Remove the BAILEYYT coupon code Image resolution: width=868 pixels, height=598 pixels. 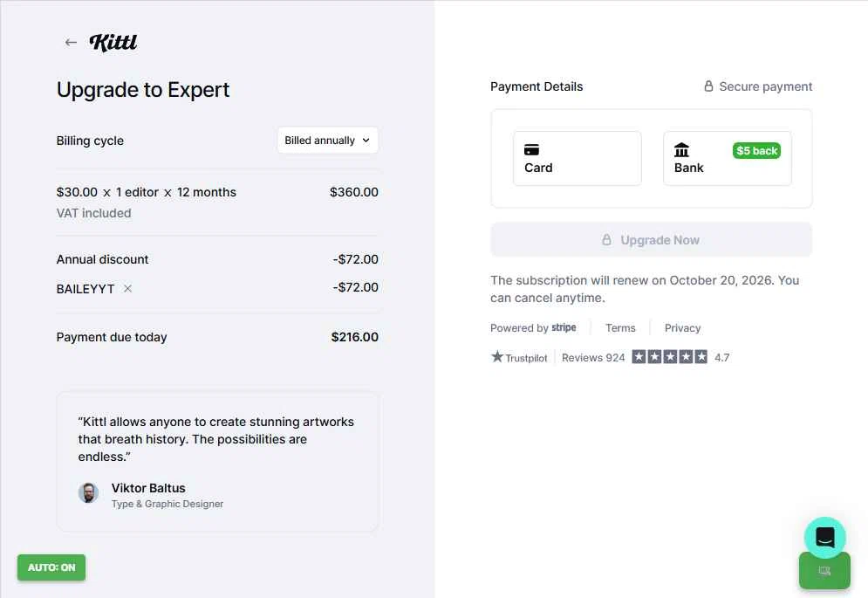coord(127,288)
